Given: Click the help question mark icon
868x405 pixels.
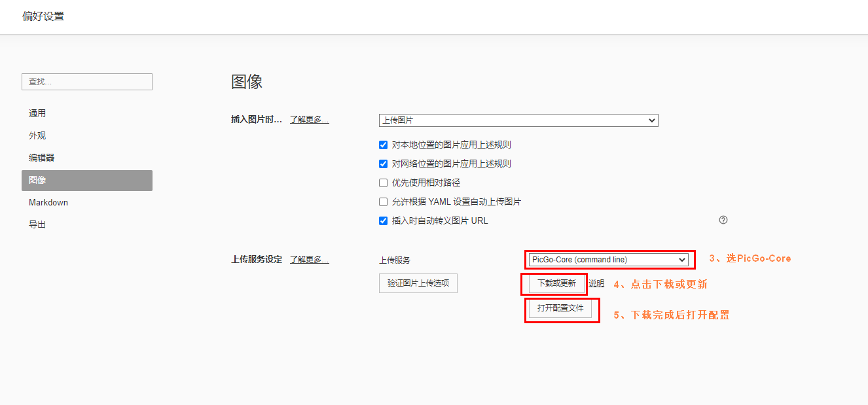Looking at the screenshot, I should (x=723, y=220).
